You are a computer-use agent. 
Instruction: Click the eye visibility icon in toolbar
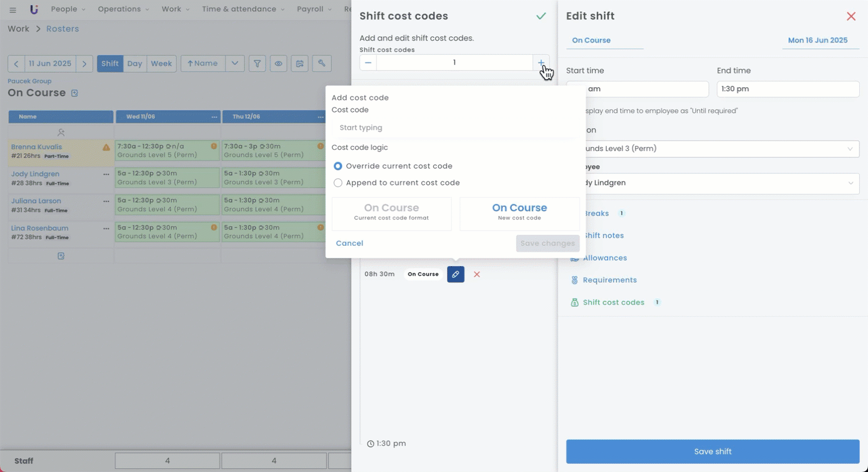pyautogui.click(x=278, y=64)
